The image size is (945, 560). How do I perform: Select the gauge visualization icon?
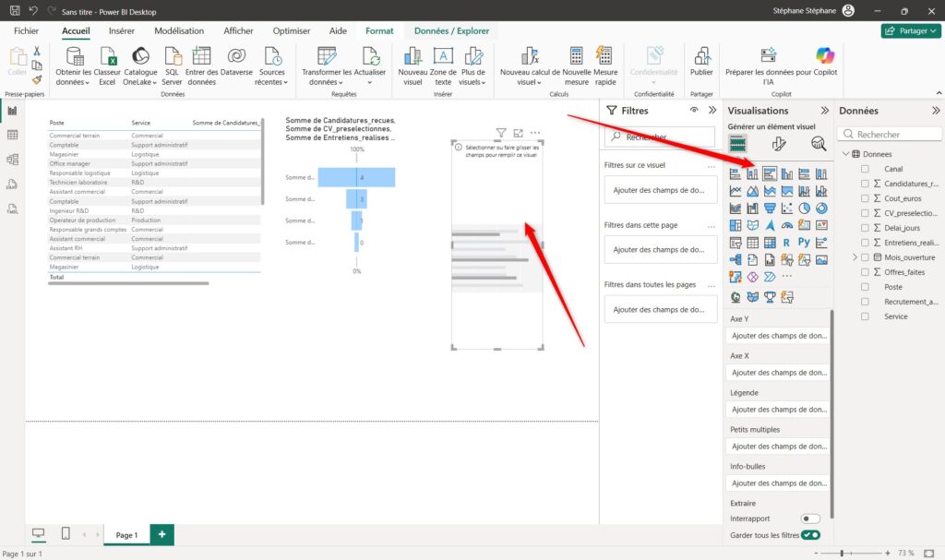pyautogui.click(x=787, y=225)
